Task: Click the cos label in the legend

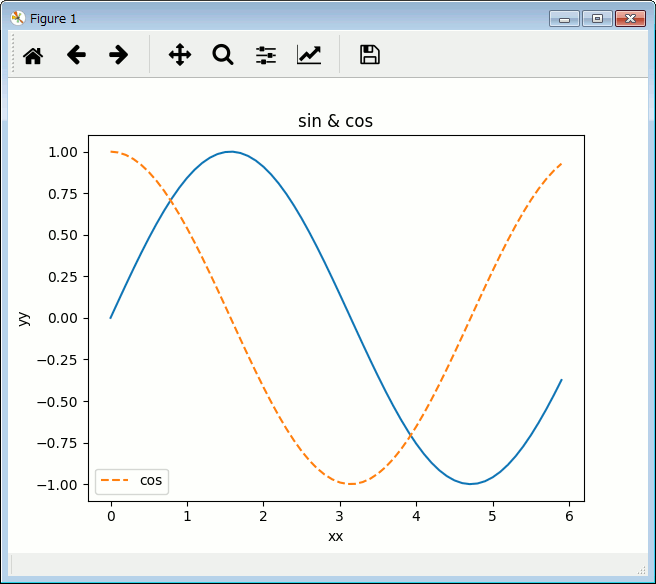Action: (x=151, y=481)
